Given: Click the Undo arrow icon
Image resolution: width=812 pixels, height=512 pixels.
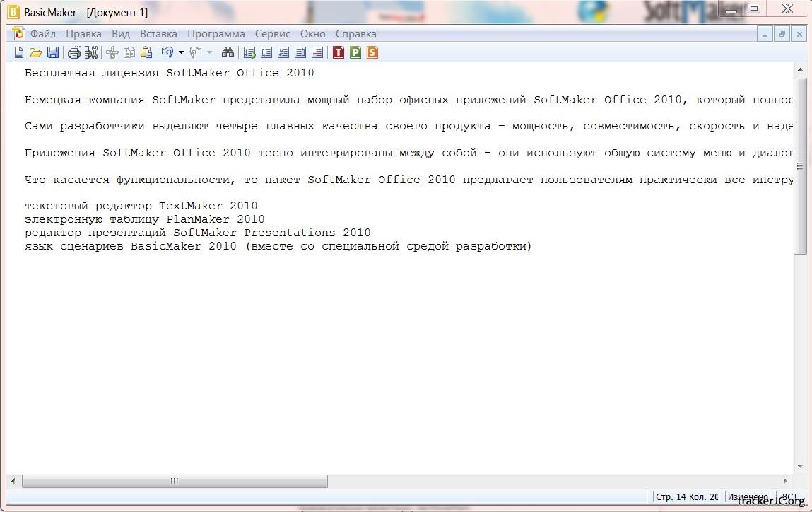Looking at the screenshot, I should (x=167, y=52).
